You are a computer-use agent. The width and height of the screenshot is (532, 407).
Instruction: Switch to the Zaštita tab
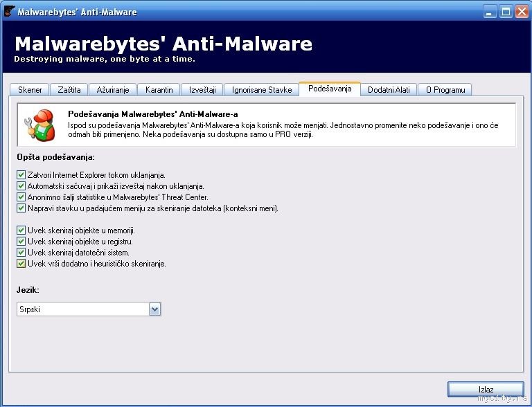pos(69,90)
